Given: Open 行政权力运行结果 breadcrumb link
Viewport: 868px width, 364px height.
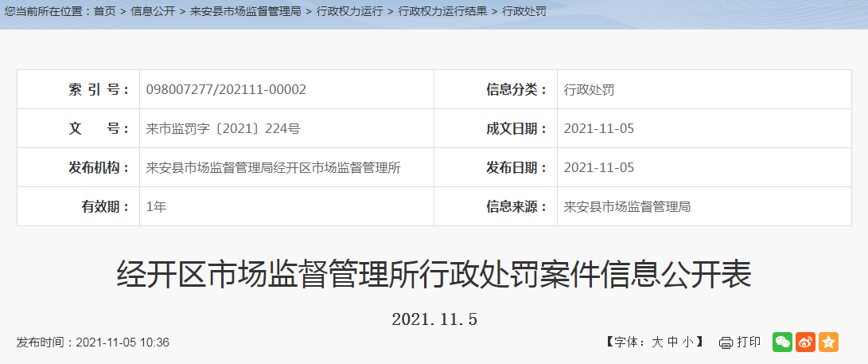Looking at the screenshot, I should click(442, 11).
